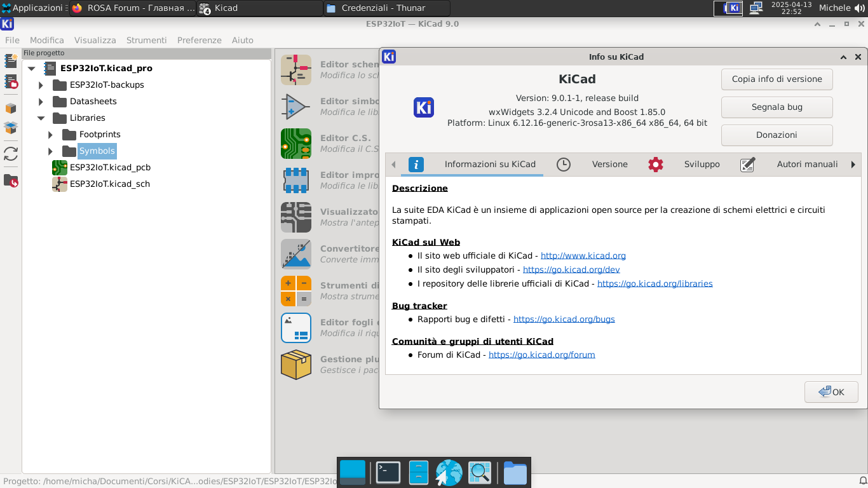Click the Autori manuali pencil icon
The image size is (868, 488).
[748, 165]
